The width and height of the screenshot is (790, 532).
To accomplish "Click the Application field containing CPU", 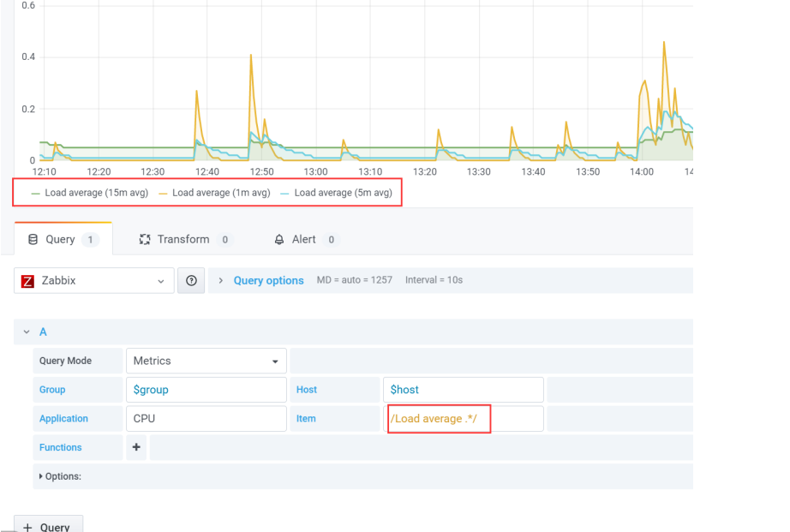I will pos(206,418).
